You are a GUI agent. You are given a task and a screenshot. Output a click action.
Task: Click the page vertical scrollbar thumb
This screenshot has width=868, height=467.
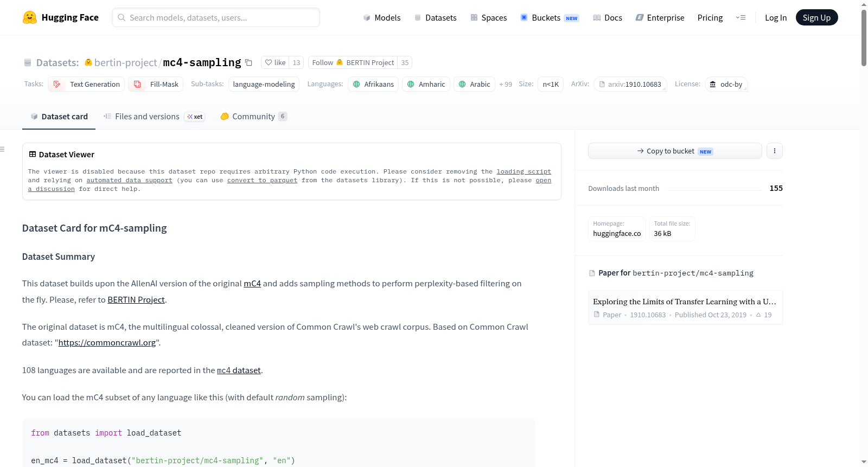point(864,38)
